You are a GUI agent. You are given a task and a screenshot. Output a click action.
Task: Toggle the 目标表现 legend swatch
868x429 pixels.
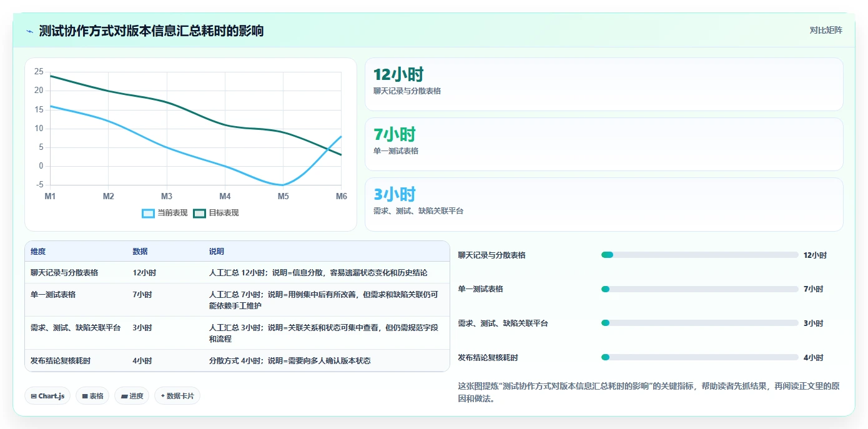coord(199,213)
